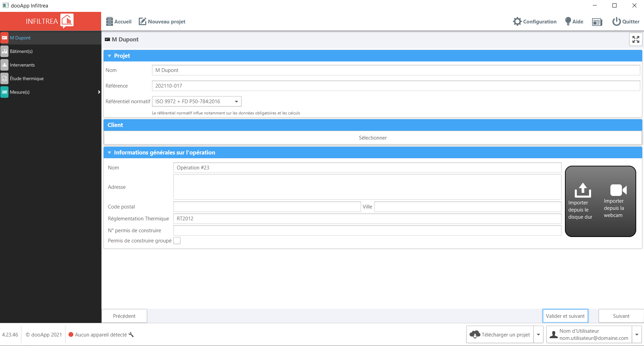Click the Suivant button
This screenshot has width=644, height=346.
coord(621,316)
